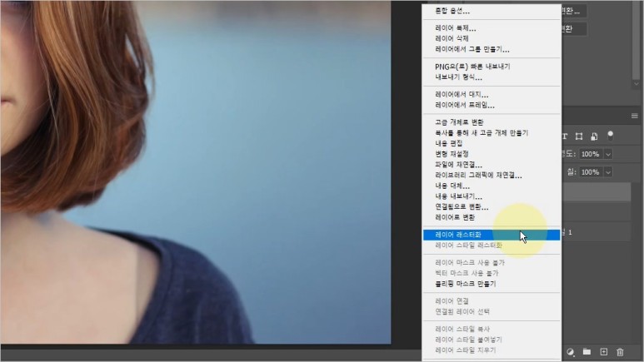Select '레이어 마스크 사용 불가' entry
Image resolution: width=644 pixels, height=362 pixels.
pyautogui.click(x=469, y=263)
